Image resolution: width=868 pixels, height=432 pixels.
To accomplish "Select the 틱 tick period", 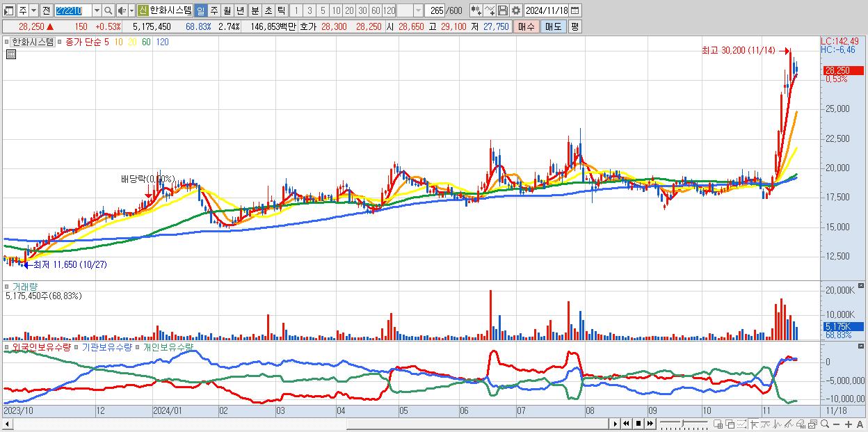I will 280,10.
